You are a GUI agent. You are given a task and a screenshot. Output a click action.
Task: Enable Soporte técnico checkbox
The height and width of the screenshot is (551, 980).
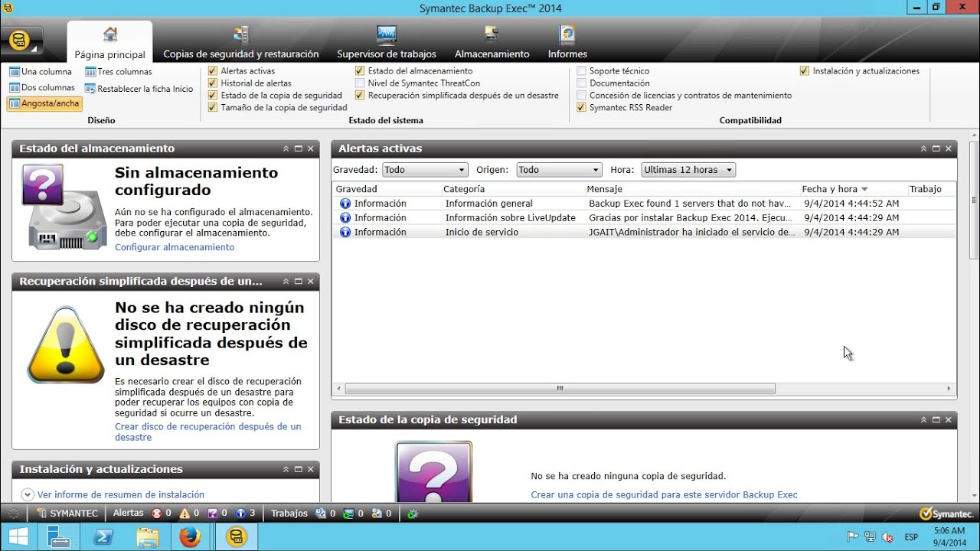[x=581, y=71]
